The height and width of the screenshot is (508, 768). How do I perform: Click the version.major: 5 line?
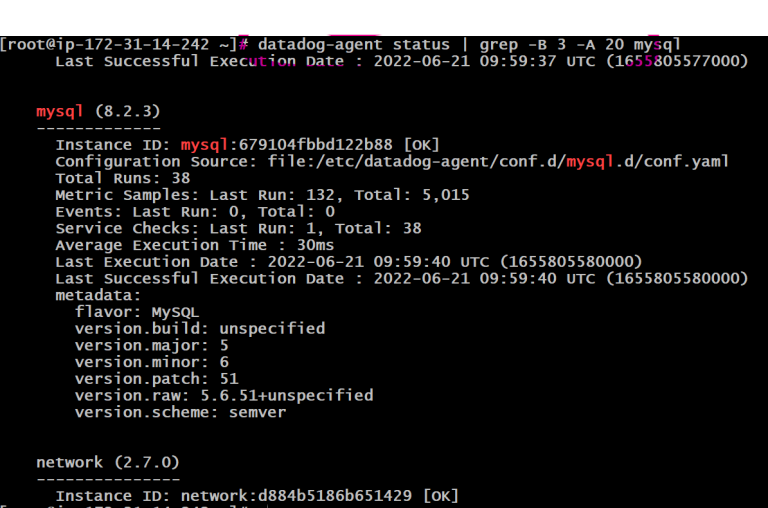[152, 345]
